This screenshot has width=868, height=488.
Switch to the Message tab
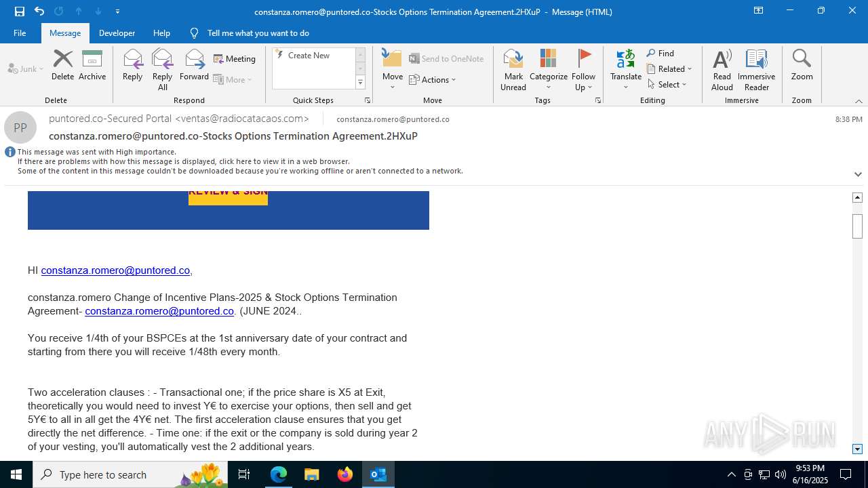tap(65, 33)
